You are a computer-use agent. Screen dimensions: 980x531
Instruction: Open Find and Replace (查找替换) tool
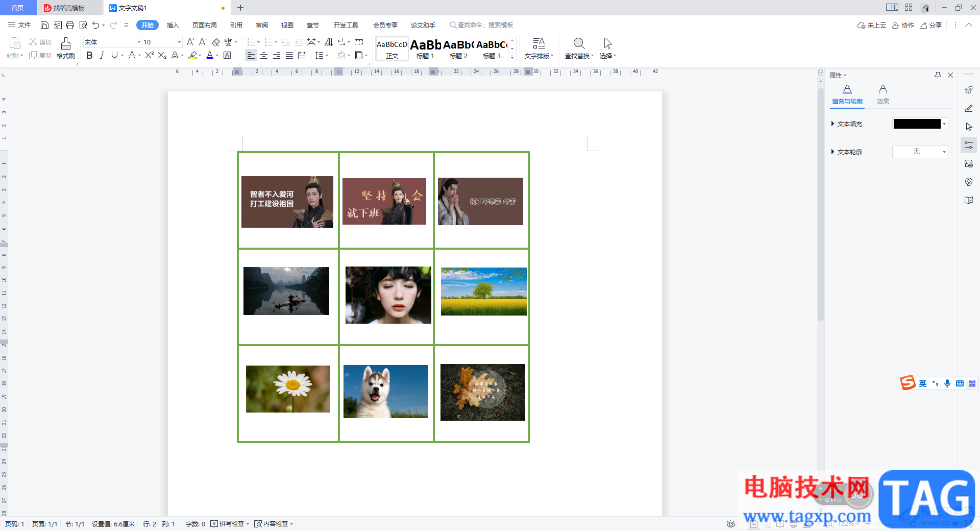point(579,49)
